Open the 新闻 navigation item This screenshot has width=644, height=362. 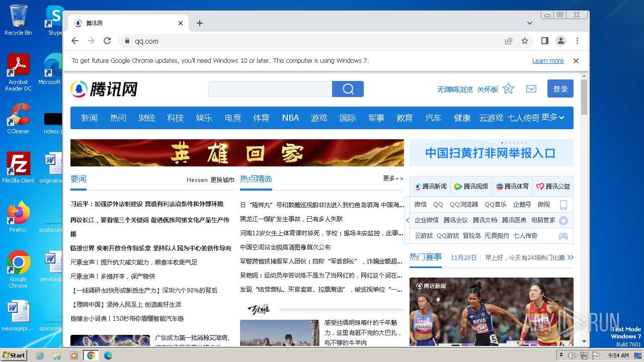pyautogui.click(x=90, y=118)
